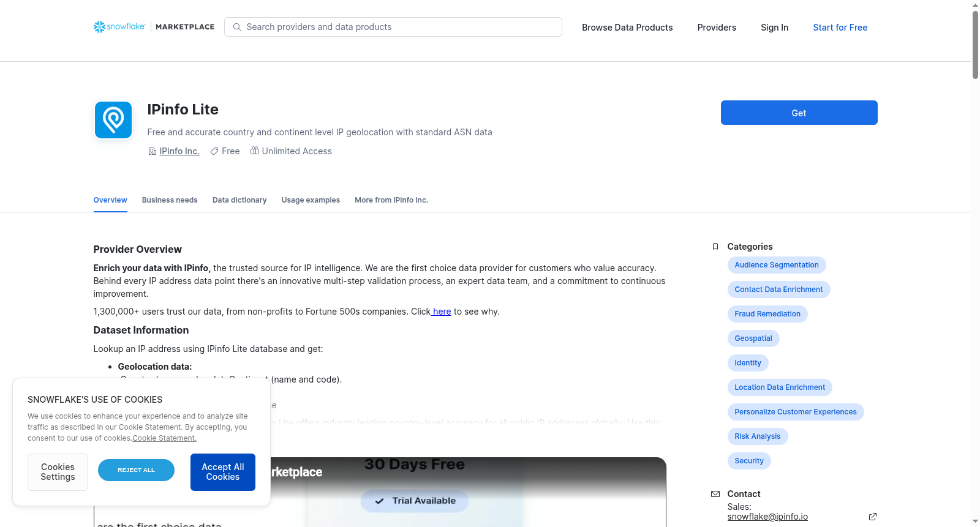Select Personalize Customer Experiences chip
Viewport: 980px width, 527px height.
[796, 412]
